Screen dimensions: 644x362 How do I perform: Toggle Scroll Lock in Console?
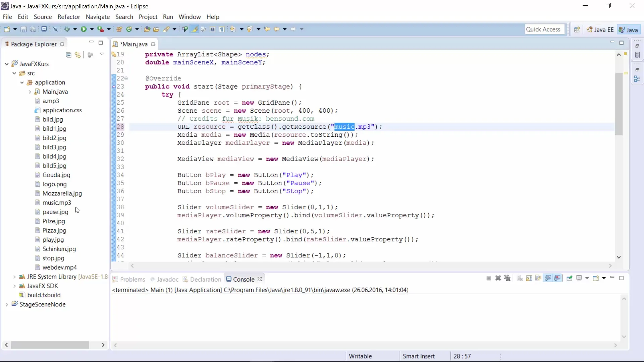[529, 278]
